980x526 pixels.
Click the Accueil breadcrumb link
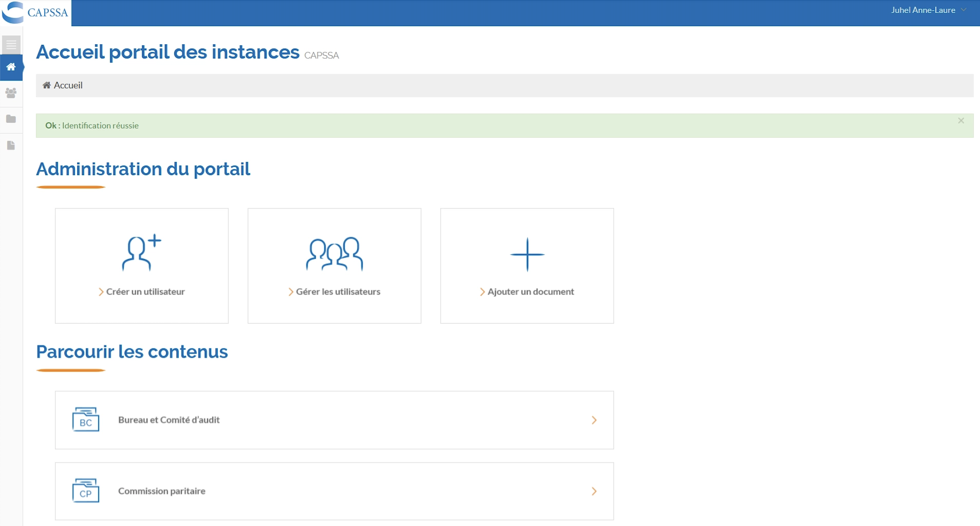click(x=68, y=85)
